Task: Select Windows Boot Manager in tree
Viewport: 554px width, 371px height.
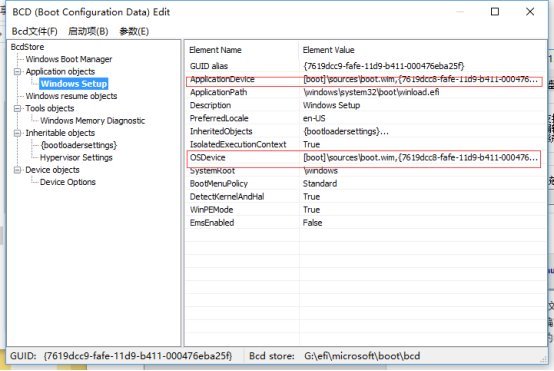Action: point(69,59)
